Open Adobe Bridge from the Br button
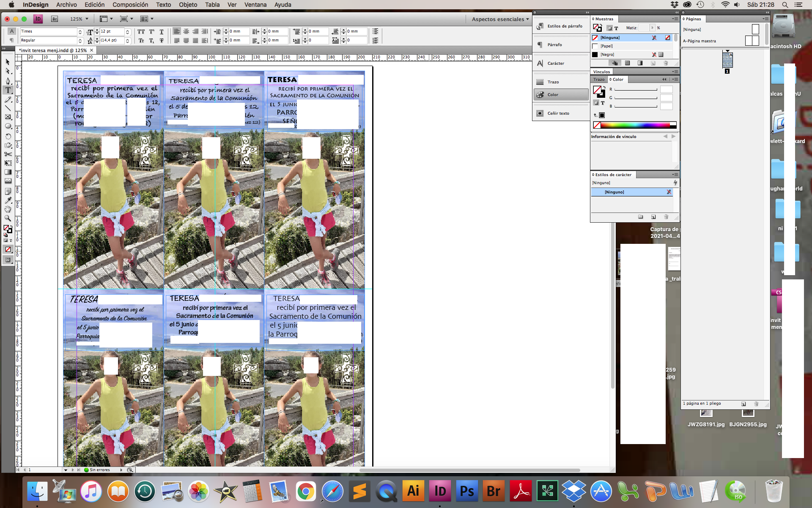This screenshot has height=508, width=812. 54,19
